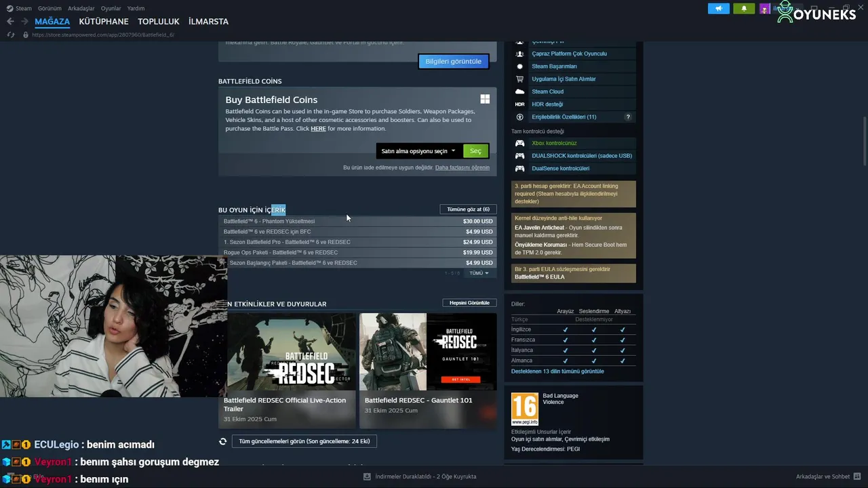Screen dimensions: 868x488
Task: Click the Bilgileri görüntüle button
Action: pos(453,61)
